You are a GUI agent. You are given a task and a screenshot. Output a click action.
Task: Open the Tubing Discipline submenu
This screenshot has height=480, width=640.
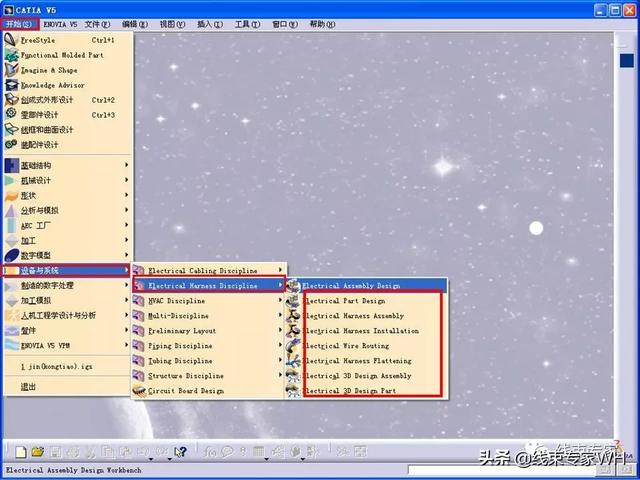pos(208,361)
